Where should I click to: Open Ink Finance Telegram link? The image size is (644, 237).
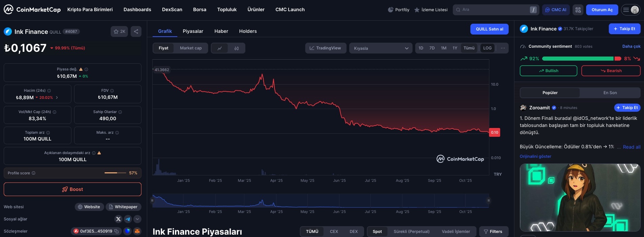[128, 219]
